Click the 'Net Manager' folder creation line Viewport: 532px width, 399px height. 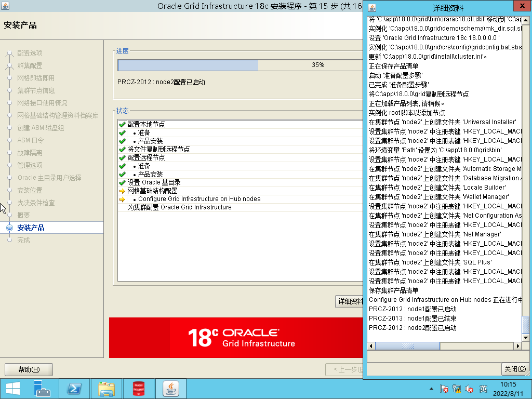435,234
